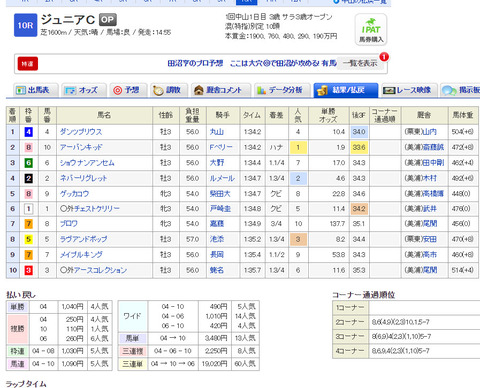Open jockey link ルメール
The width and height of the screenshot is (480, 388).
pos(222,178)
